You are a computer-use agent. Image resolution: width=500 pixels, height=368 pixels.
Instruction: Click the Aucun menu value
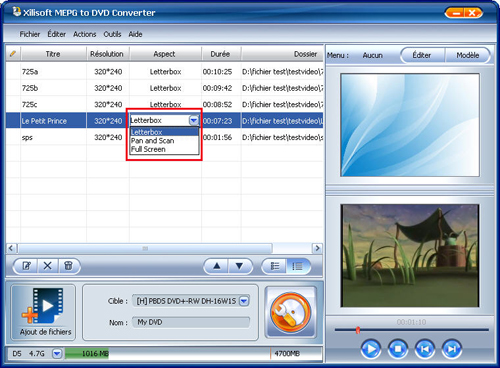pos(373,55)
